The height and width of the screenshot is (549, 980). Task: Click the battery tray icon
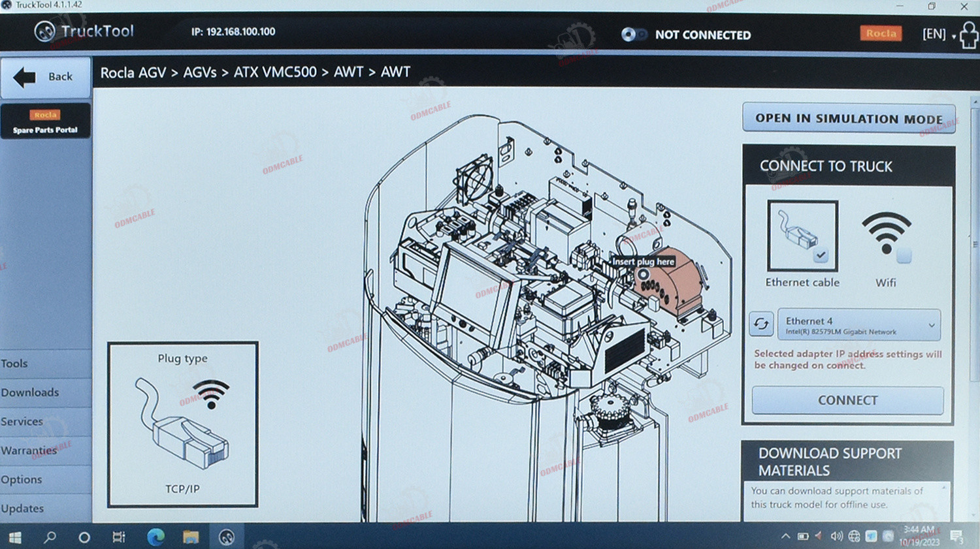(x=803, y=537)
